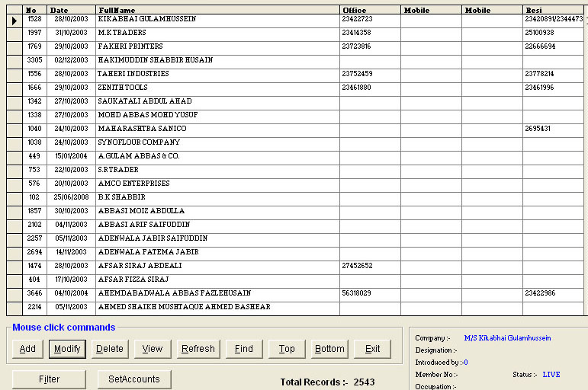
Task: Click office number 56318029
Action: [356, 293]
